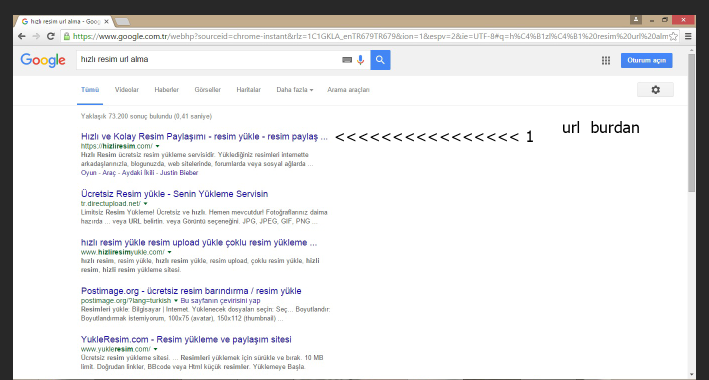Click the vertical page scrollbar thumb
The width and height of the screenshot is (709, 380).
pyautogui.click(x=691, y=123)
